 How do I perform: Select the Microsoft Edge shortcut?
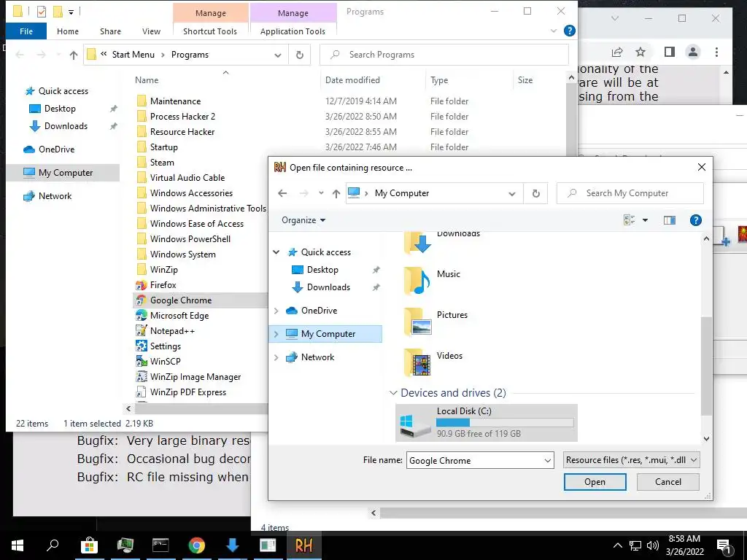pyautogui.click(x=179, y=315)
